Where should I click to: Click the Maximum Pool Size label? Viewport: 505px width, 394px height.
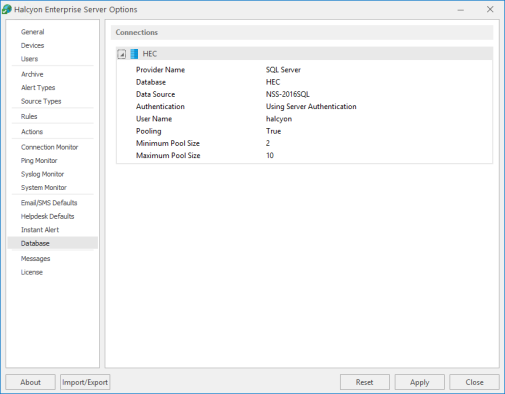[x=168, y=155]
